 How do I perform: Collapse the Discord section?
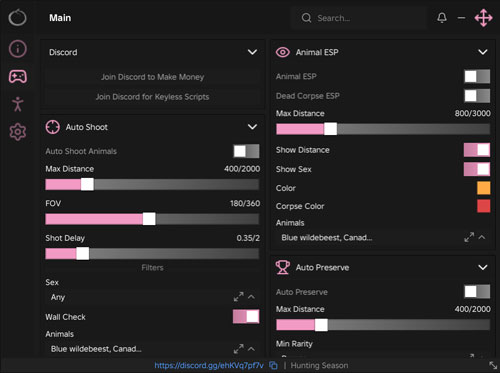tap(252, 52)
